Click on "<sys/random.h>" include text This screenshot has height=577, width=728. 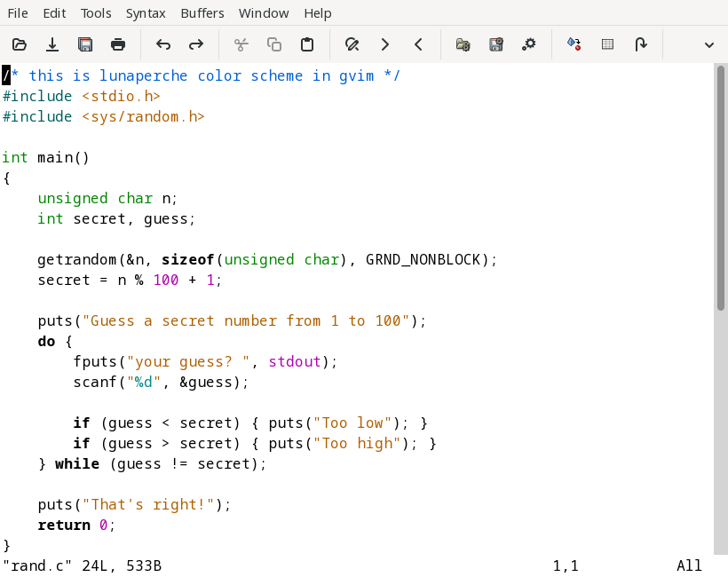coord(144,116)
